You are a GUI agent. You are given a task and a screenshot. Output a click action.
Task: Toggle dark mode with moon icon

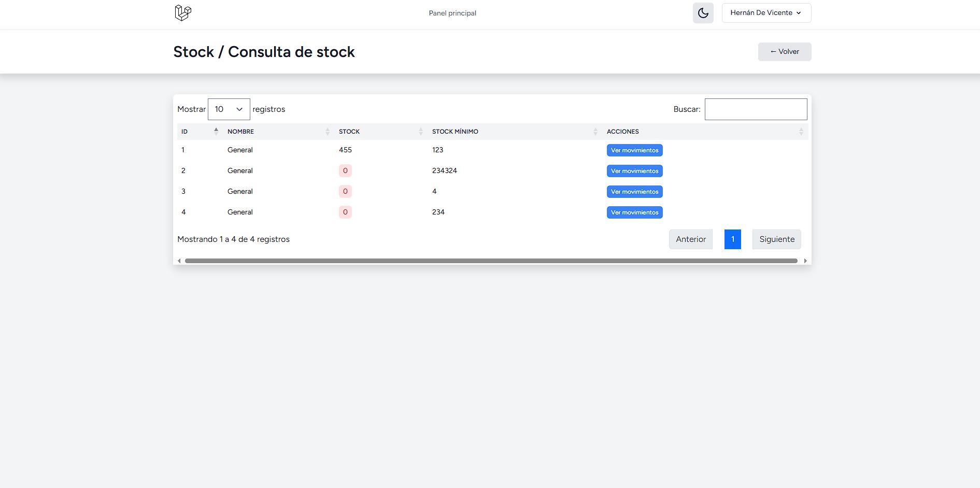703,13
